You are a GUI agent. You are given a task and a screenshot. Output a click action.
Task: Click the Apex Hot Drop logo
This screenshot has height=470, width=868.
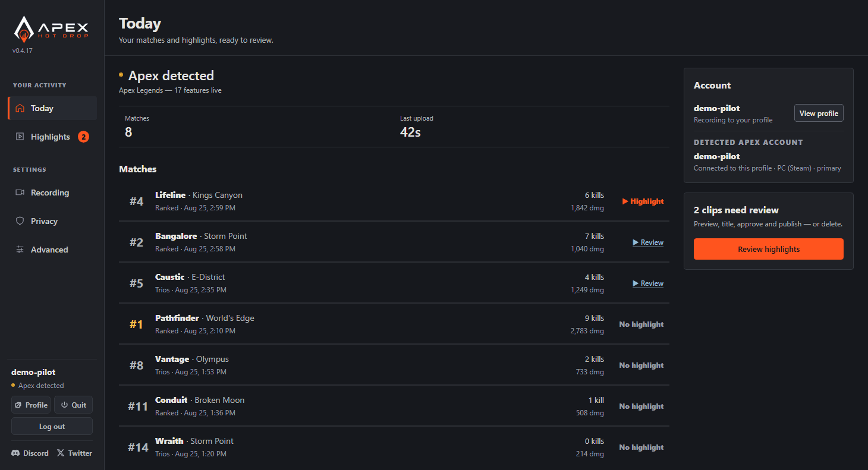[51, 29]
